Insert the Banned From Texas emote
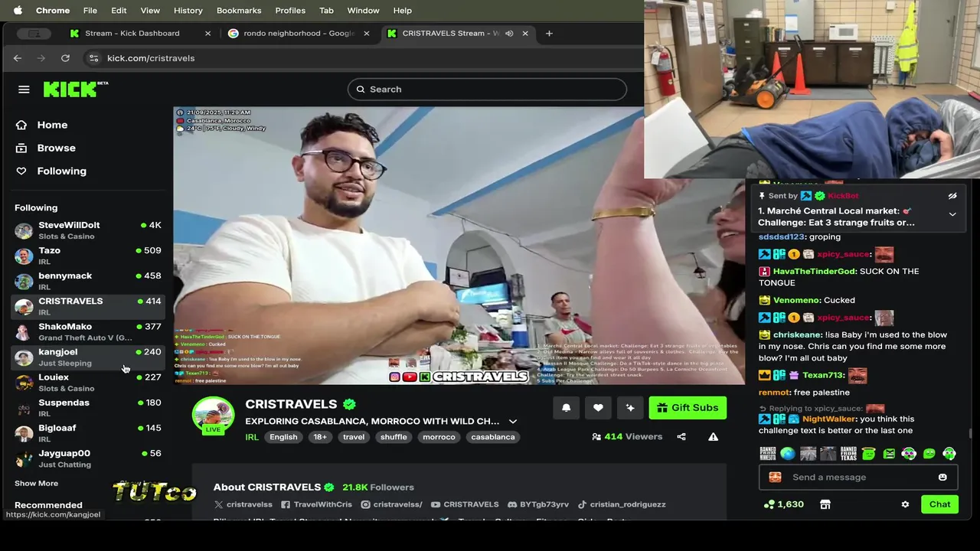Screen dimensions: 980x551 848,454
